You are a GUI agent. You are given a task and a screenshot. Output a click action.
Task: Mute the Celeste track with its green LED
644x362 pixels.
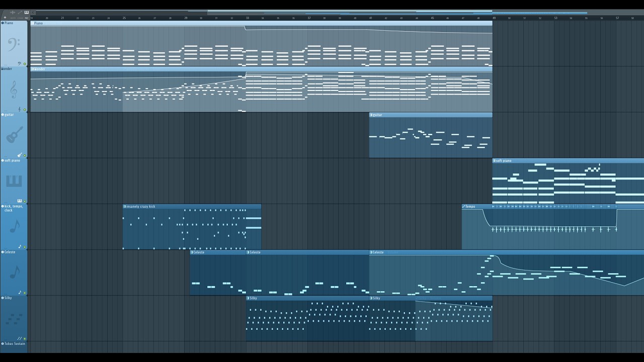[x=25, y=293]
